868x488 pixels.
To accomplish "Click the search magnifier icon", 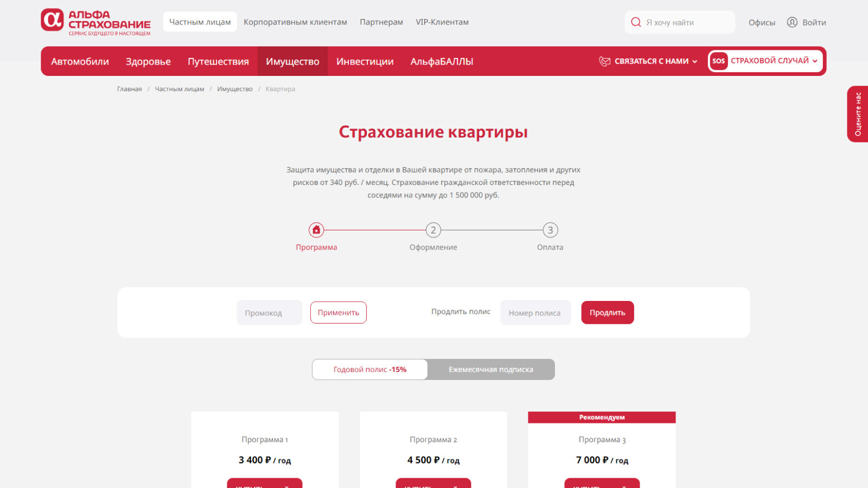I will (636, 22).
